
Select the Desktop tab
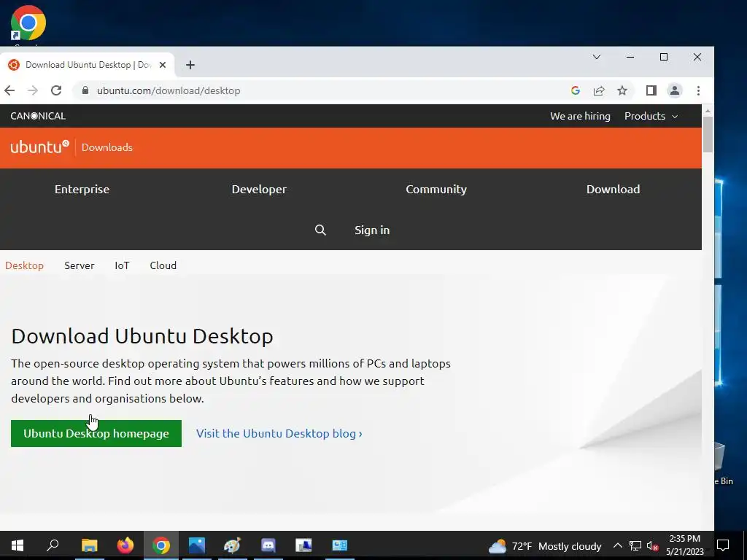(24, 265)
